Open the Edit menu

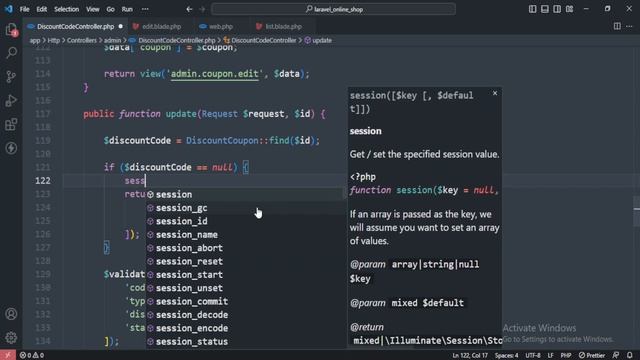pos(42,9)
